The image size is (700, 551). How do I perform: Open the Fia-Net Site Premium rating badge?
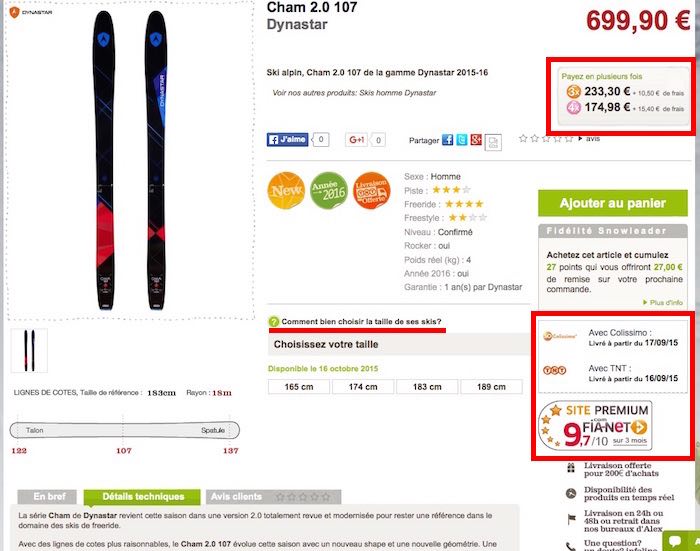click(x=595, y=426)
